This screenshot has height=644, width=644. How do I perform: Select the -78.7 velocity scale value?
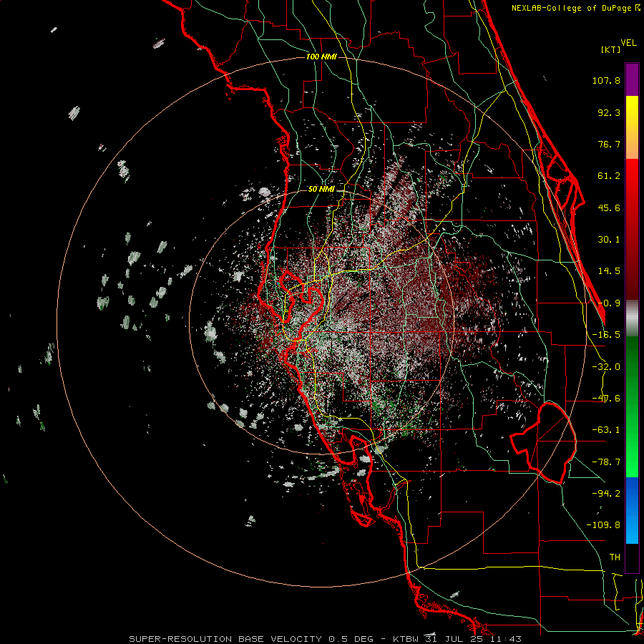(x=606, y=462)
